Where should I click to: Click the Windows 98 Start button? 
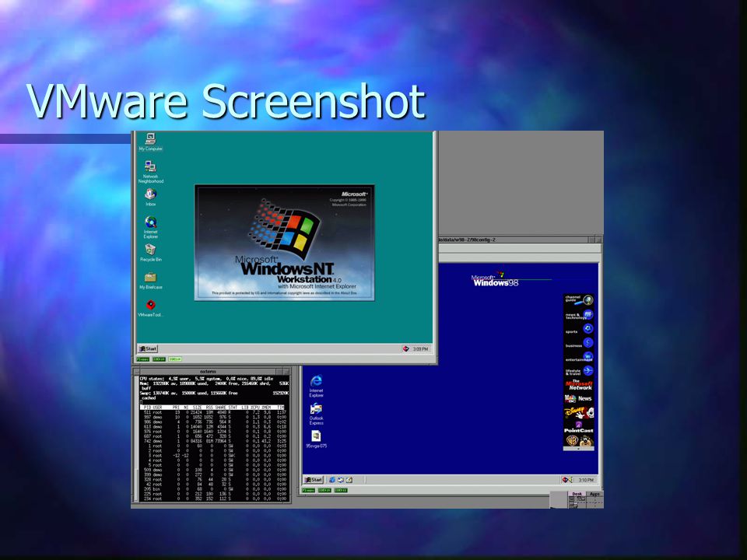pyautogui.click(x=314, y=480)
